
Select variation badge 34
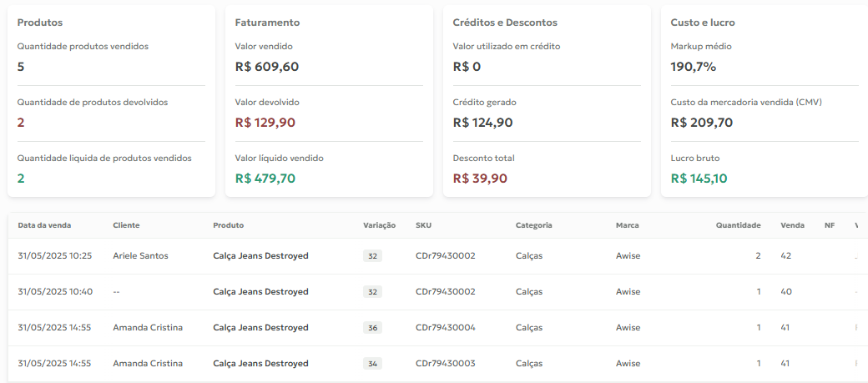tap(372, 364)
